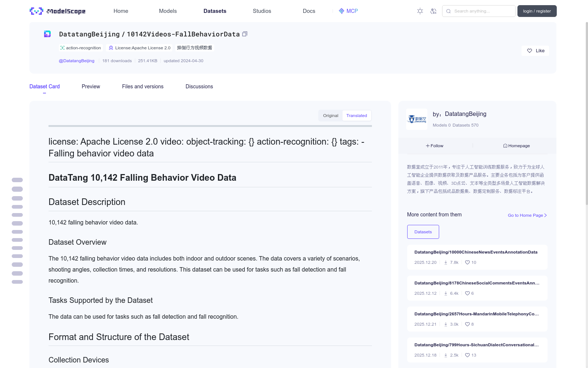This screenshot has height=368, width=588.
Task: Open the Datasets menu item
Action: tap(215, 11)
